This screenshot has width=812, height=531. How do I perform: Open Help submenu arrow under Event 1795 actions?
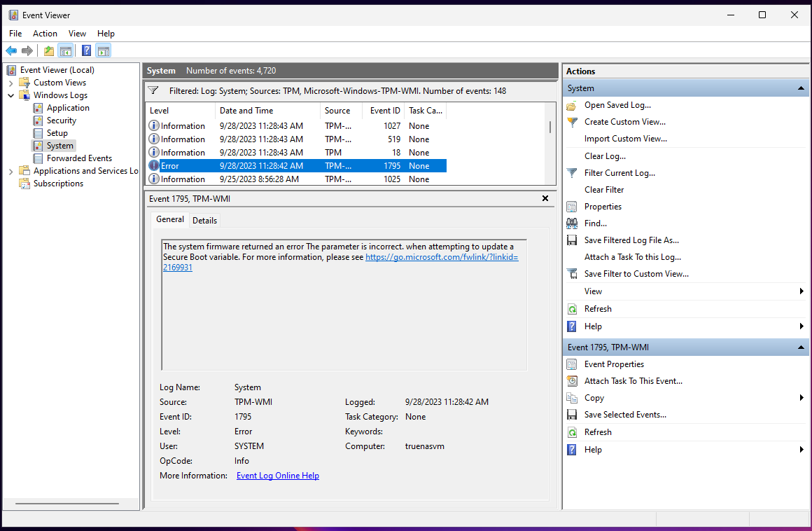point(801,450)
